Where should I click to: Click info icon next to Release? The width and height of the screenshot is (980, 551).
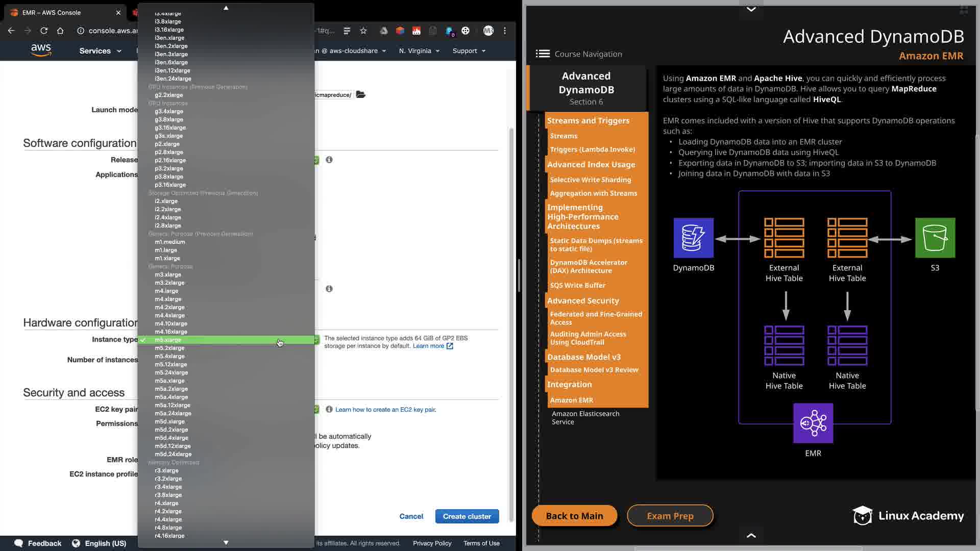click(x=329, y=160)
